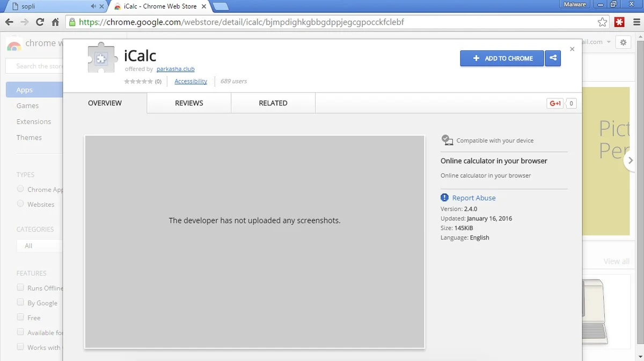Click the browser reload icon

pyautogui.click(x=40, y=22)
